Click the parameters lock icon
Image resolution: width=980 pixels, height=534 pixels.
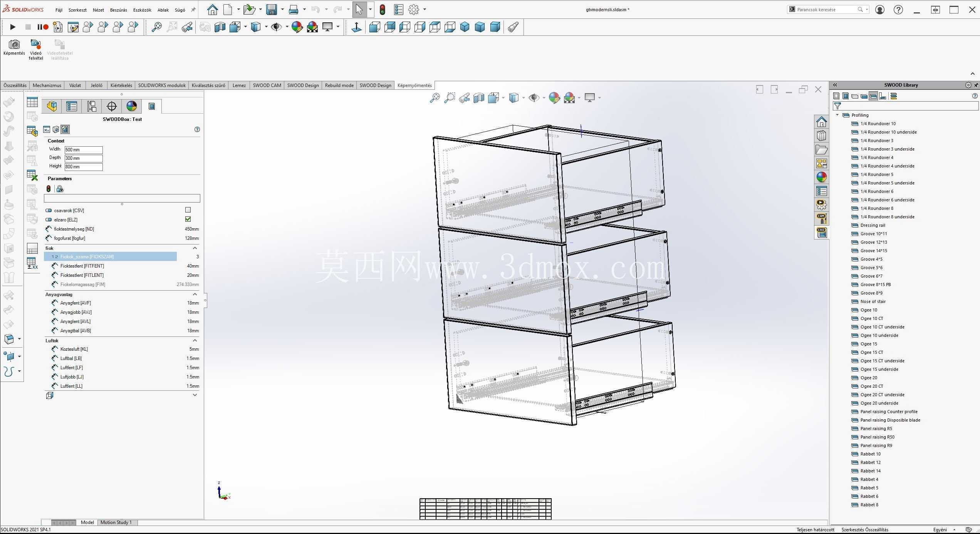60,189
